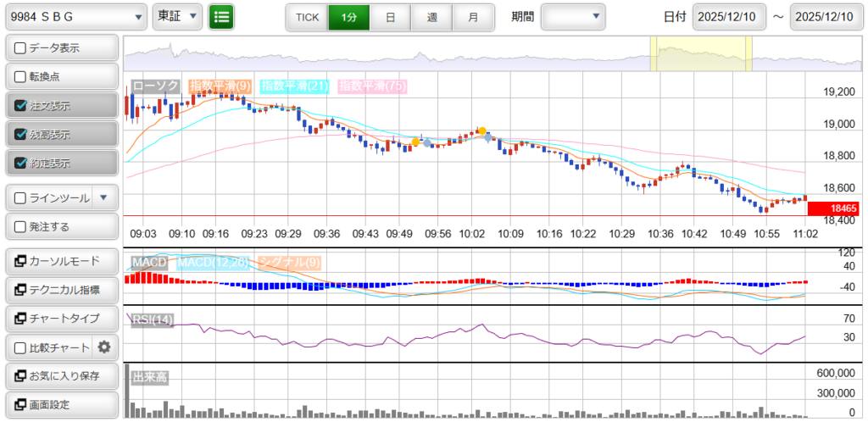Switch to the TICK timeframe tab

(x=307, y=17)
